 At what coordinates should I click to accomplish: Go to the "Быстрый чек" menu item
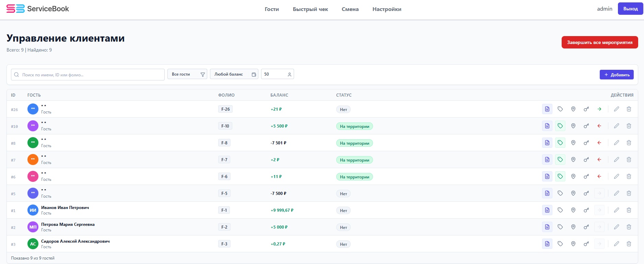[310, 9]
